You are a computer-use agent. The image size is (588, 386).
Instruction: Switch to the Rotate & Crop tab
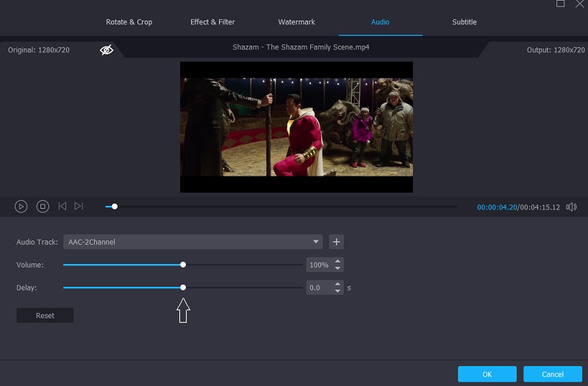[x=129, y=22]
